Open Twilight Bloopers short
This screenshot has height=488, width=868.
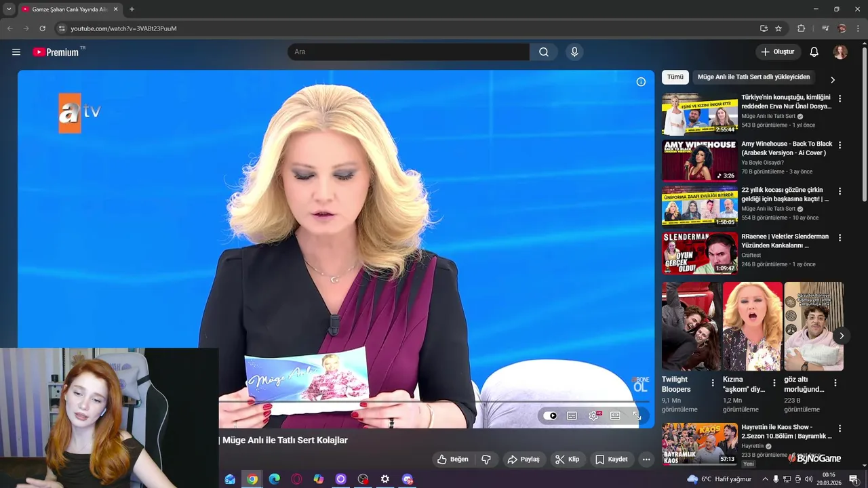pos(692,327)
